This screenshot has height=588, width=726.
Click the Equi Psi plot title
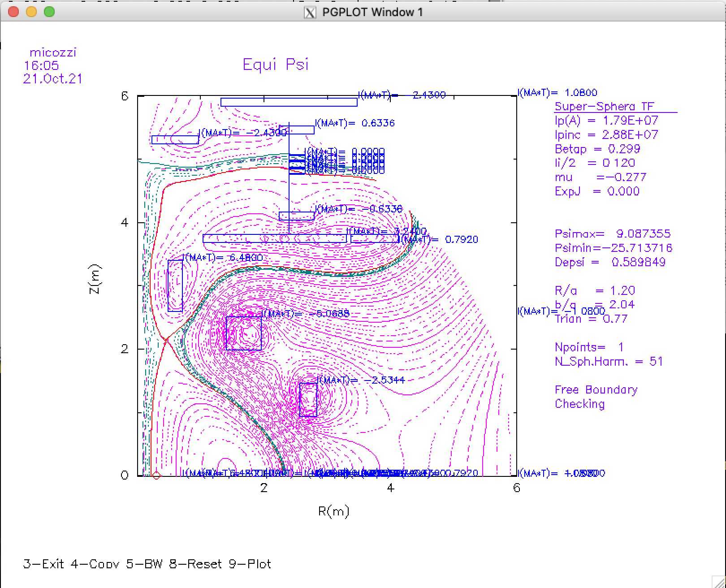[x=276, y=65]
